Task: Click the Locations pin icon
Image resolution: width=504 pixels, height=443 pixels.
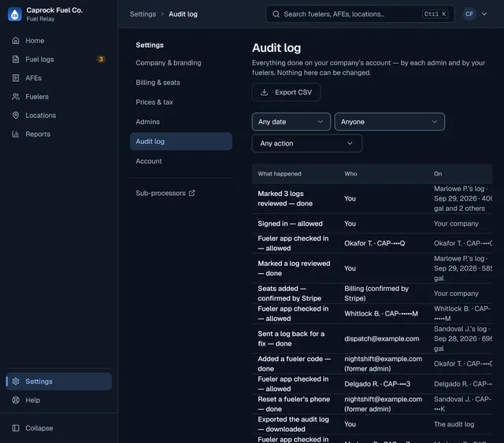Action: pos(16,115)
